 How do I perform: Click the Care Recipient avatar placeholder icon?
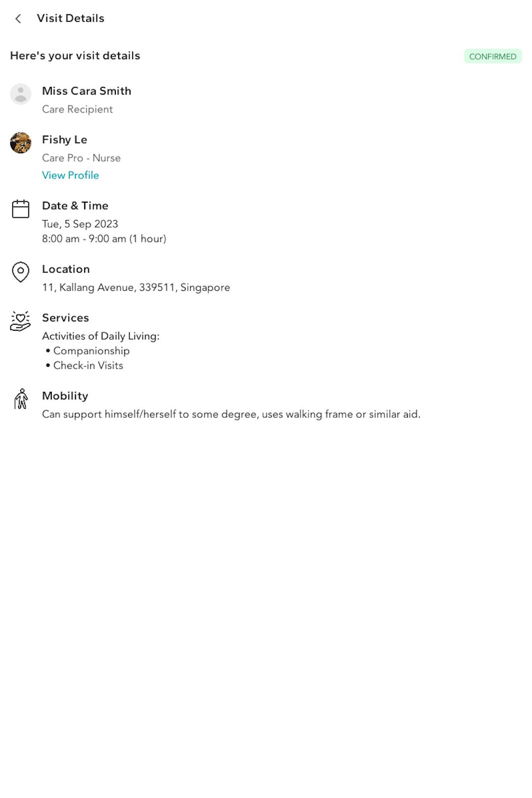(21, 94)
